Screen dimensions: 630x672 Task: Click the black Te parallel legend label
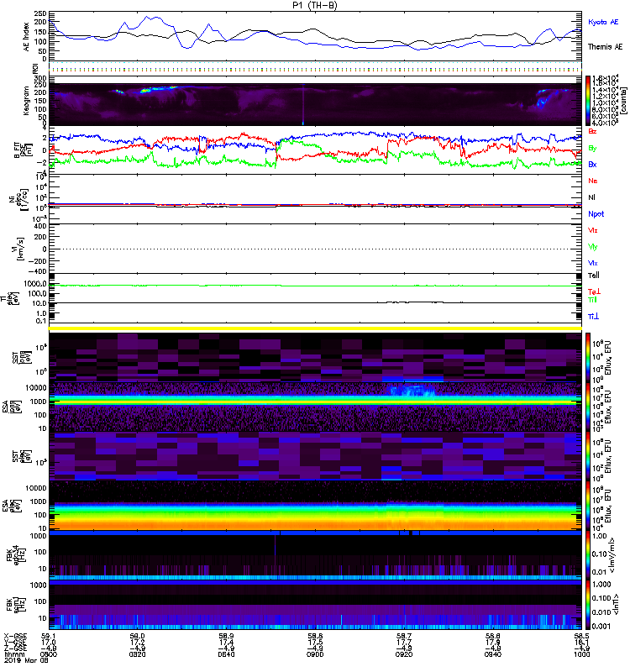594,276
